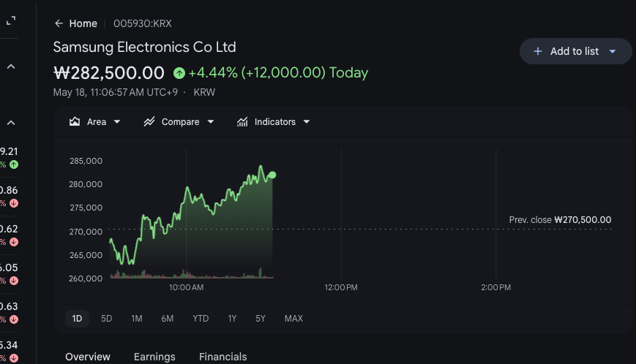The image size is (636, 364).
Task: Select the 1D time range
Action: coord(77,318)
